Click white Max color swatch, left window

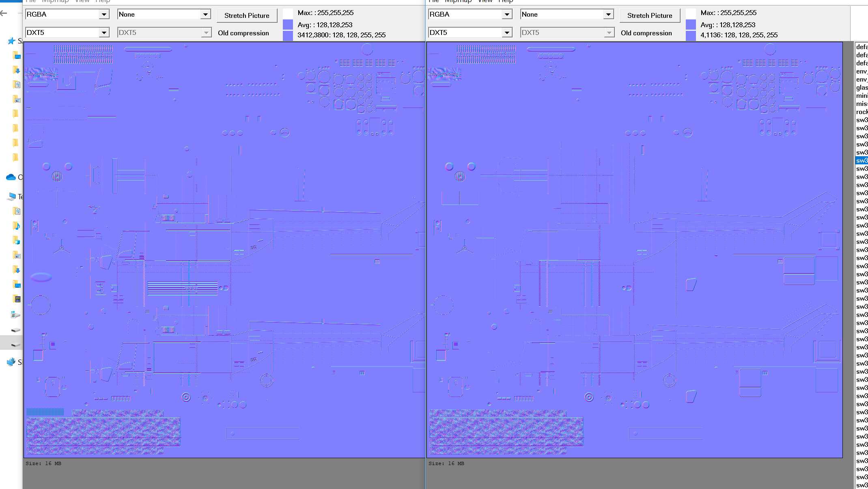pyautogui.click(x=288, y=13)
